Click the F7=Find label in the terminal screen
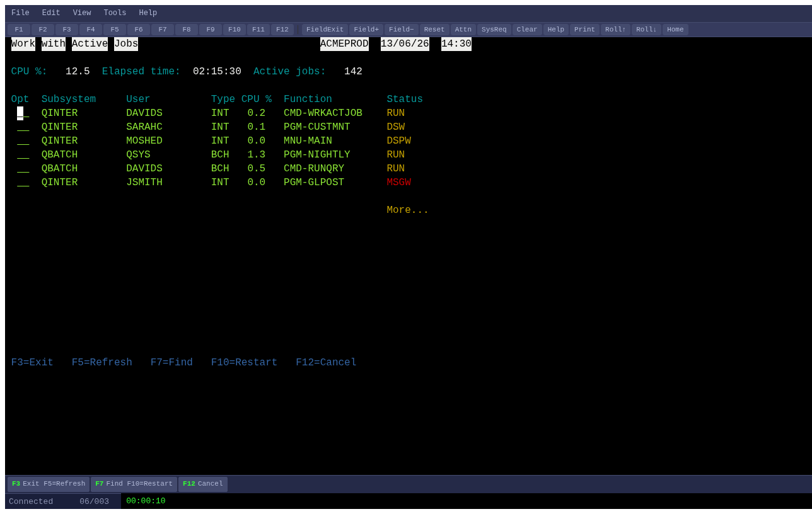The width and height of the screenshot is (812, 514). (x=171, y=363)
